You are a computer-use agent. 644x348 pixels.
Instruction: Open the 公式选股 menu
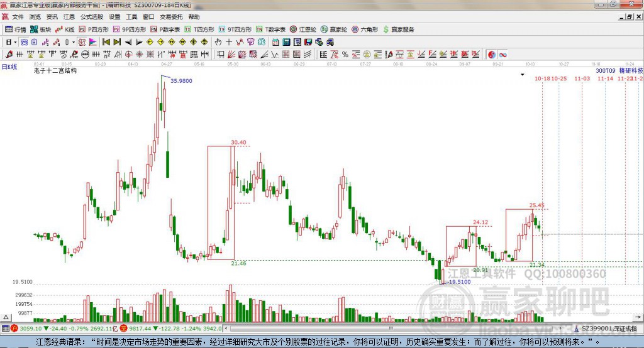click(92, 17)
